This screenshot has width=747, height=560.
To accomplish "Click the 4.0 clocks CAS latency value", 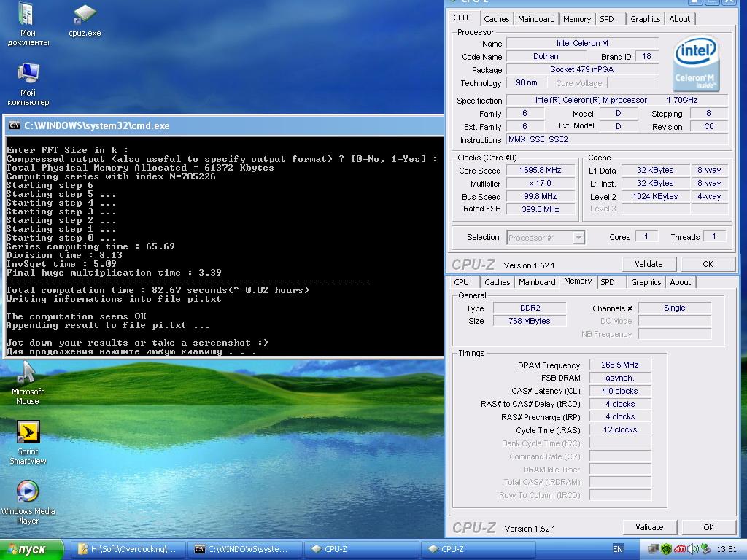I will (x=620, y=391).
